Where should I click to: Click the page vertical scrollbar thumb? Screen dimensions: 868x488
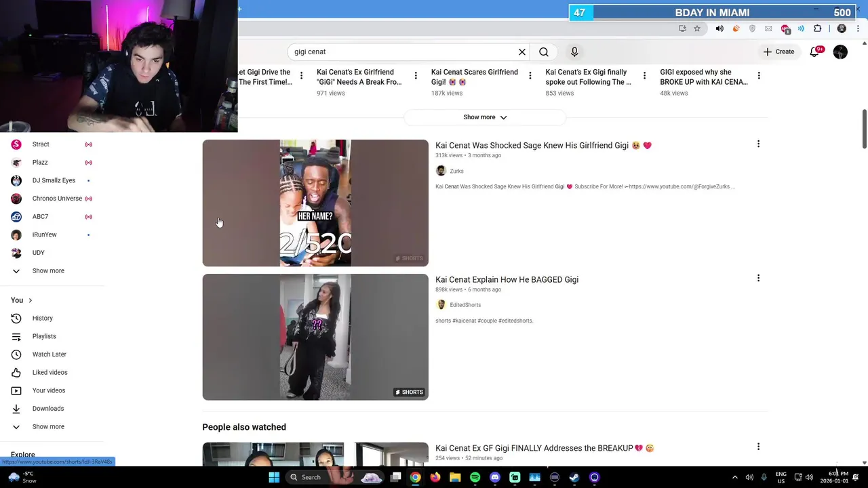[864, 129]
